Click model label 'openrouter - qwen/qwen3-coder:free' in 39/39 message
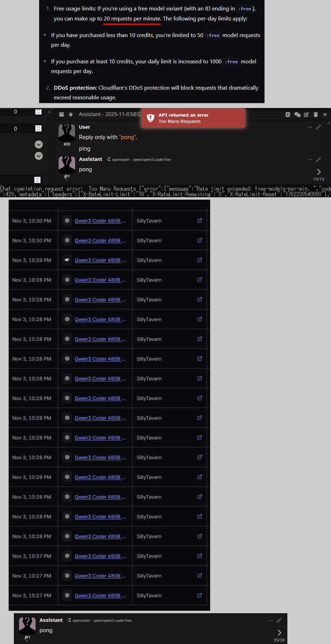The height and width of the screenshot is (644, 331). [x=102, y=620]
